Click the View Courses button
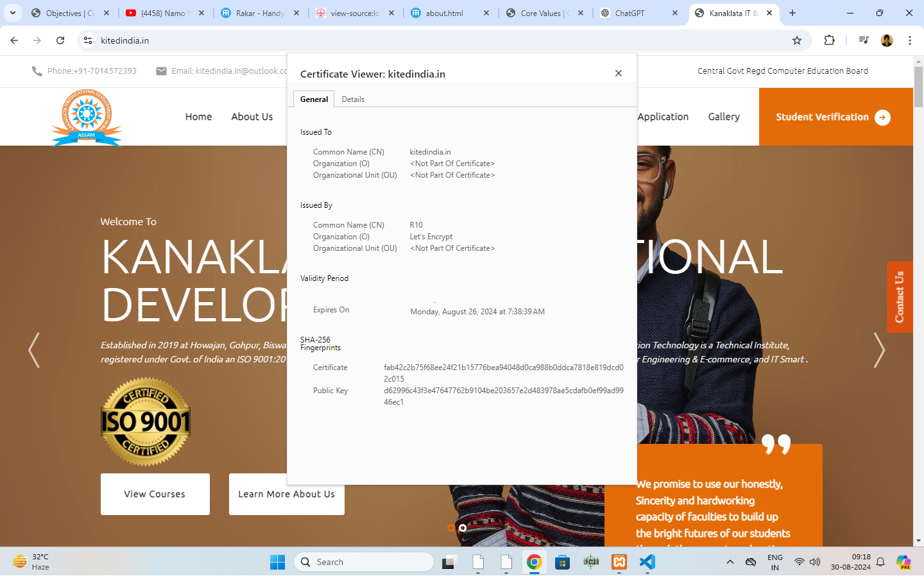The width and height of the screenshot is (924, 576). click(155, 494)
